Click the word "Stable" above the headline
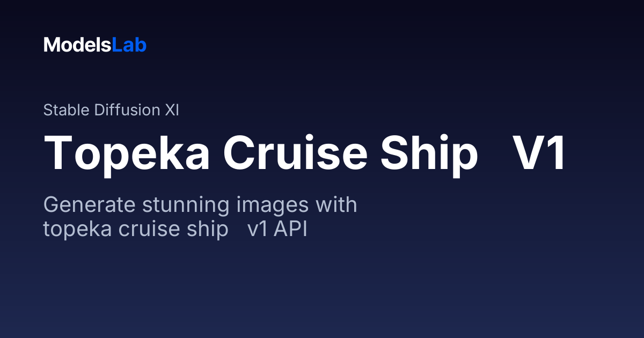 point(67,110)
